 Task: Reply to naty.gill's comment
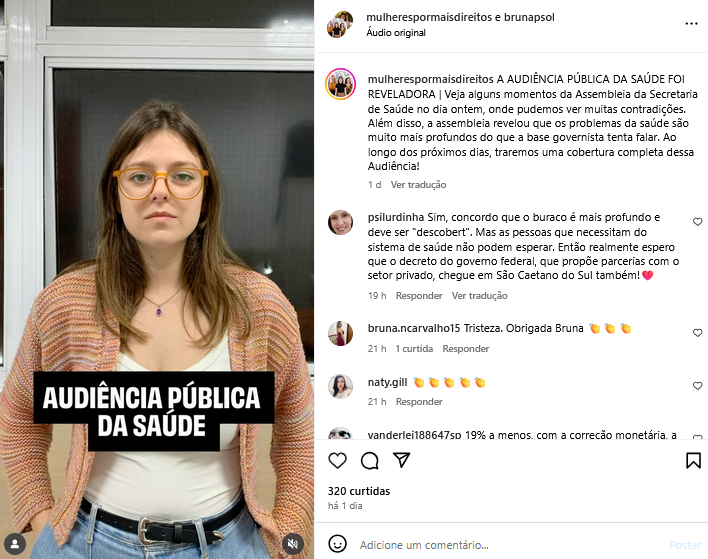coord(419,402)
